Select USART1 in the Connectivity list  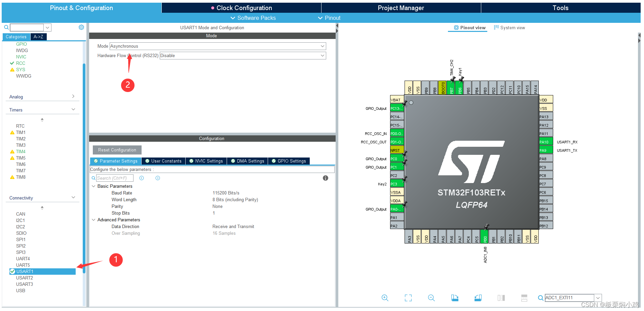pos(42,271)
